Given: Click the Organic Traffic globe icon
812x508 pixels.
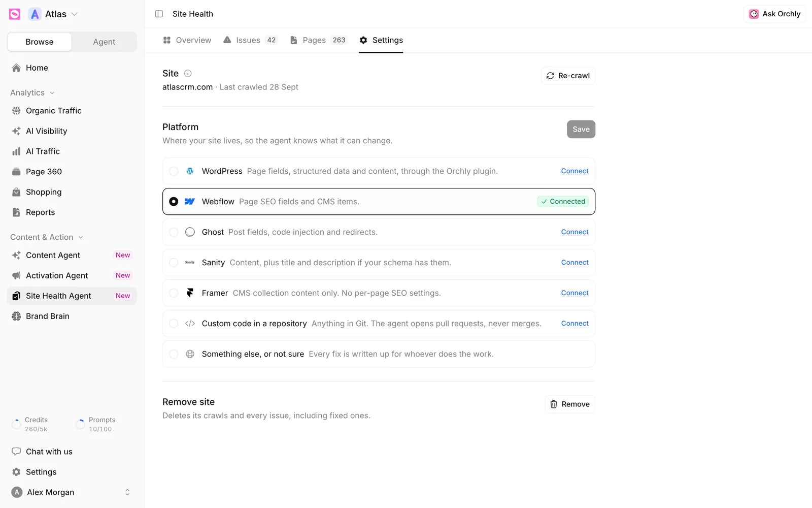Looking at the screenshot, I should coord(16,111).
